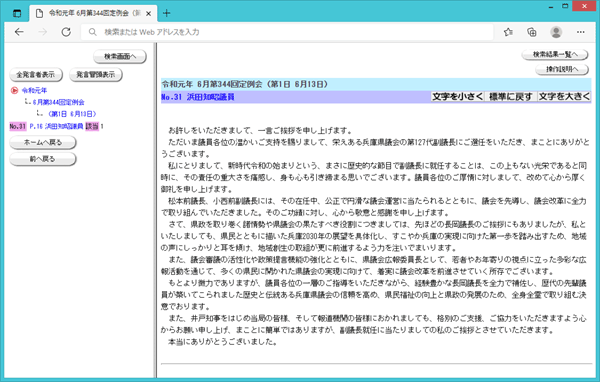Open the collections icon
Screen dimensions: 600x382
(532, 32)
